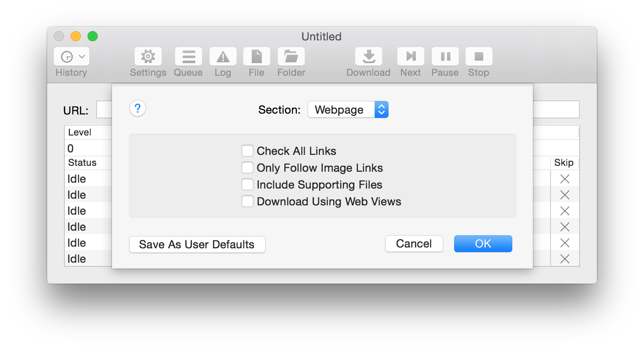644x351 pixels.
Task: Click Save As User Defaults
Action: pos(197,245)
